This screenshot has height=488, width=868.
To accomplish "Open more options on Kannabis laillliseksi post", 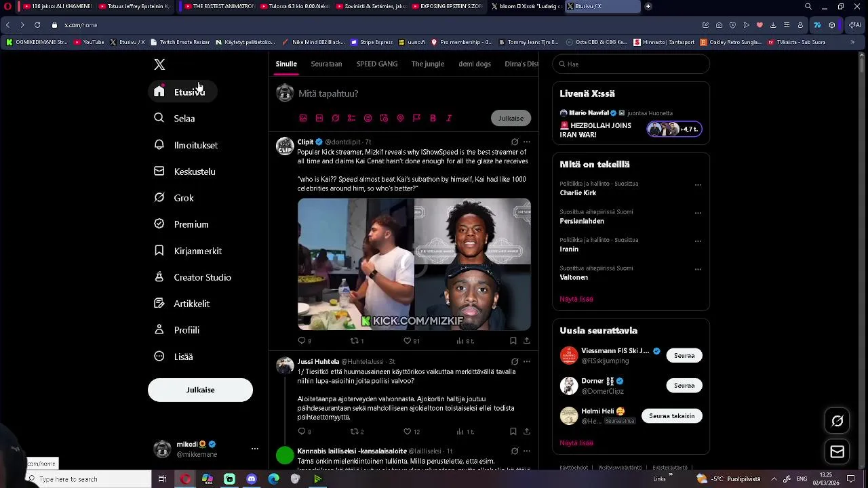I will click(526, 451).
